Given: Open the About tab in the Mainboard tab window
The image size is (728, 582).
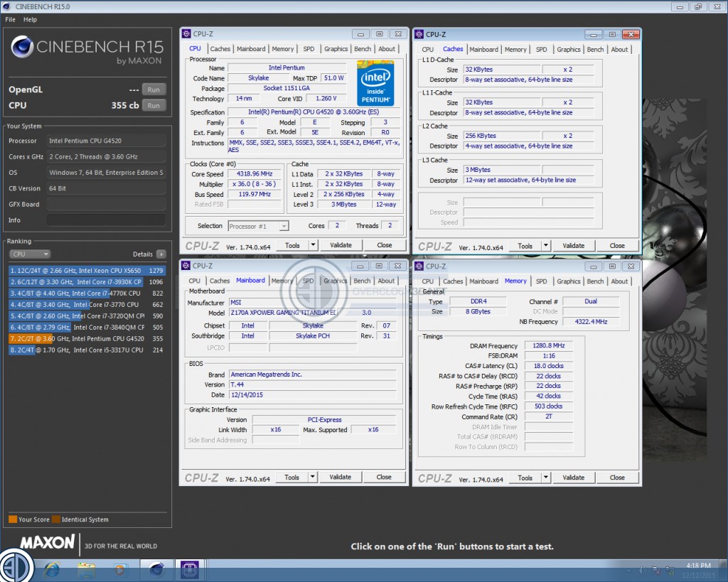Looking at the screenshot, I should (x=386, y=281).
